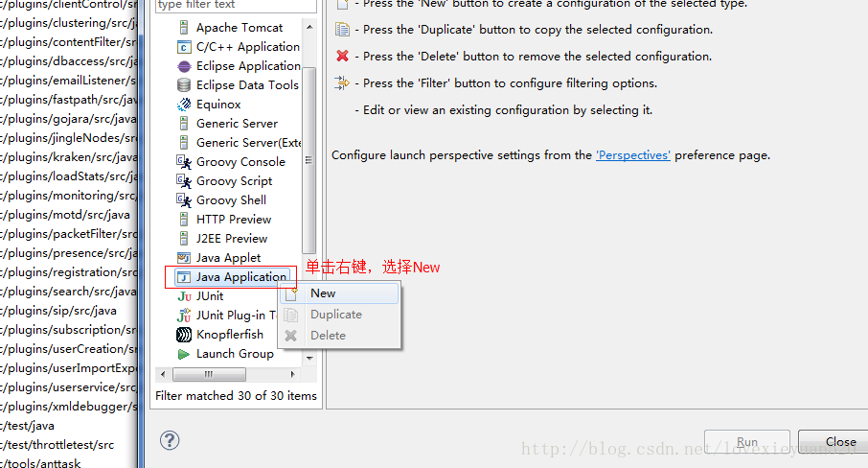Click the Groovy Shell icon

coord(184,199)
